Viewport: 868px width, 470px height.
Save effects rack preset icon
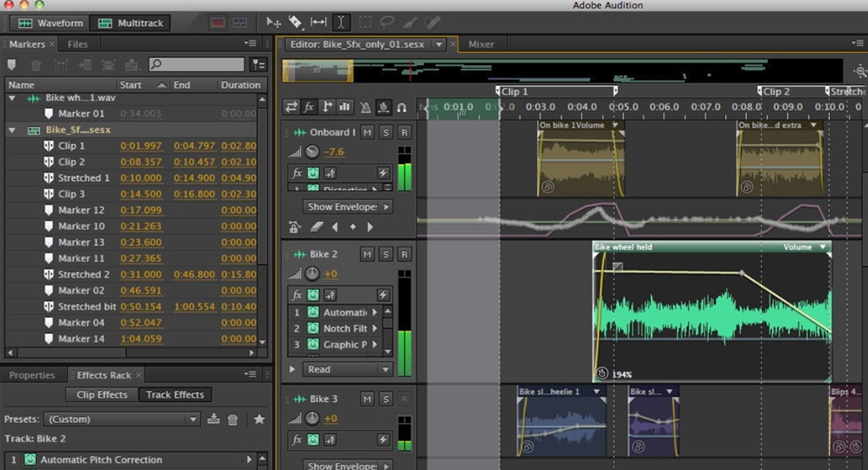214,419
